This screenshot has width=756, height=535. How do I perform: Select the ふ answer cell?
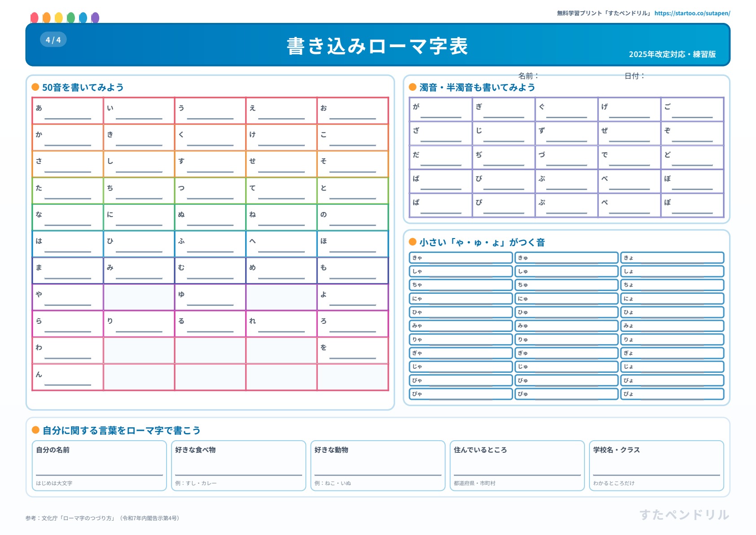click(210, 243)
